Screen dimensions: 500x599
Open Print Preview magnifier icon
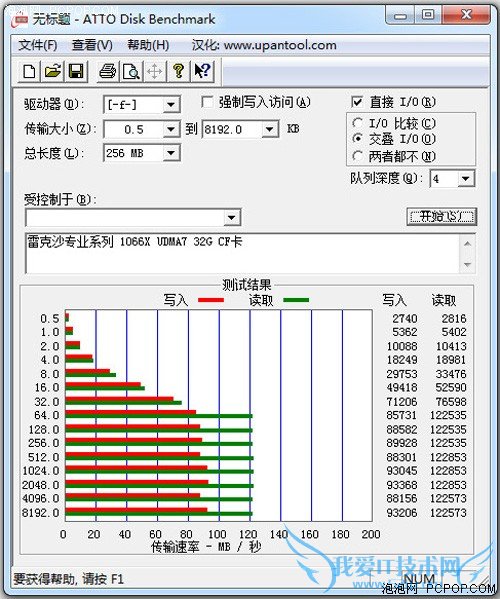pos(131,71)
